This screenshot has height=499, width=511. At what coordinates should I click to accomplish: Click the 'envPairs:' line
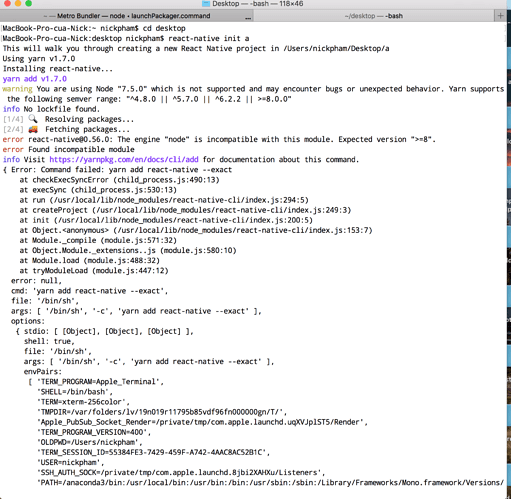(x=43, y=371)
